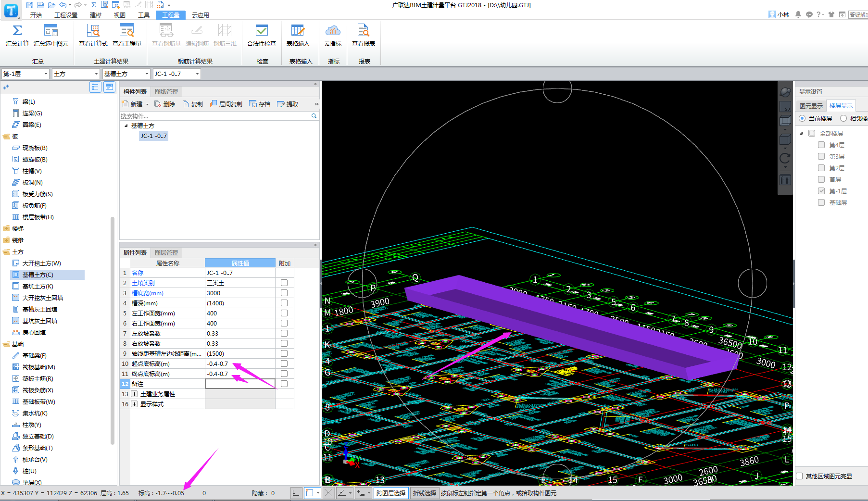Open the 建模 ribbon tab
868x501 pixels.
click(x=96, y=15)
